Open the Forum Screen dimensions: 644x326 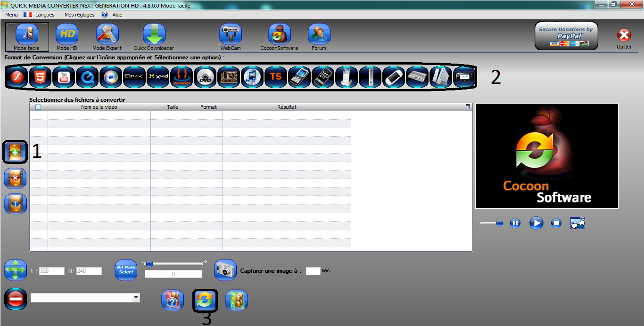point(319,37)
